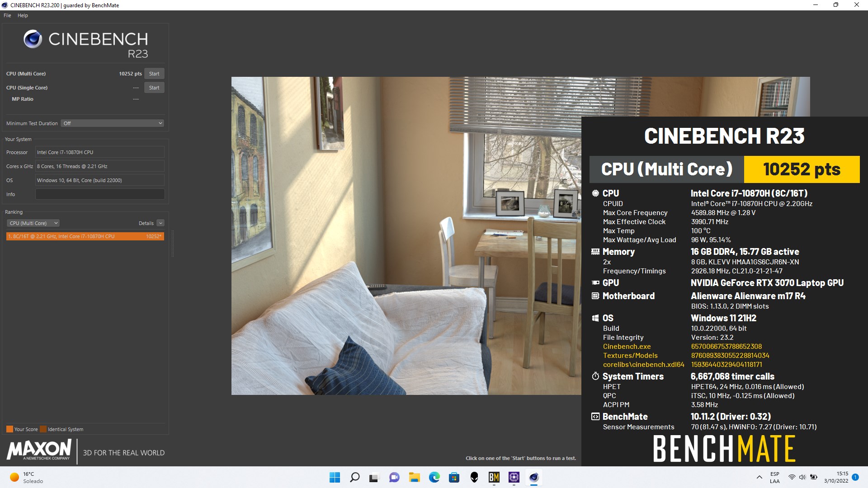Screen dimensions: 868x488
Task: Click the MP Ratio label
Action: pyautogui.click(x=23, y=99)
